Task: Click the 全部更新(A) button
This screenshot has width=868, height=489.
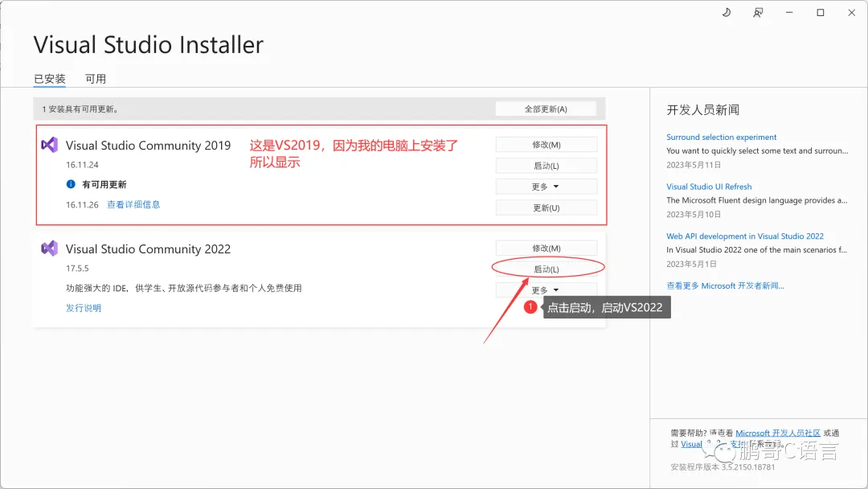Action: pyautogui.click(x=546, y=109)
